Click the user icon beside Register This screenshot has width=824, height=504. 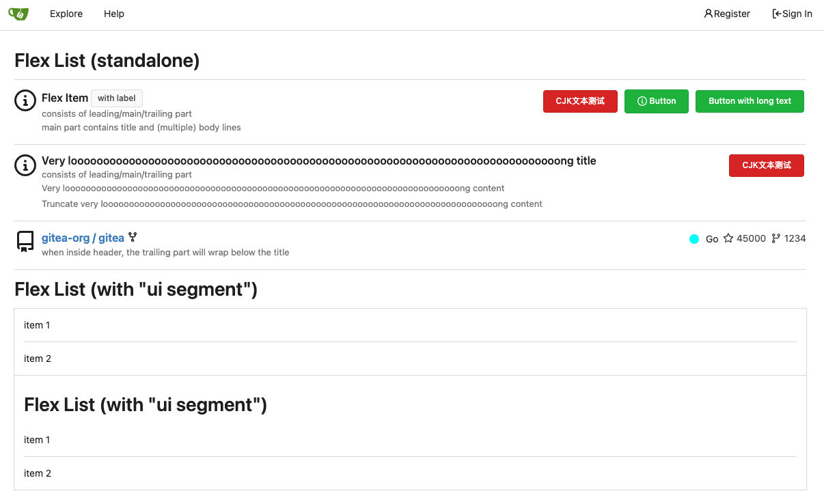click(x=709, y=14)
